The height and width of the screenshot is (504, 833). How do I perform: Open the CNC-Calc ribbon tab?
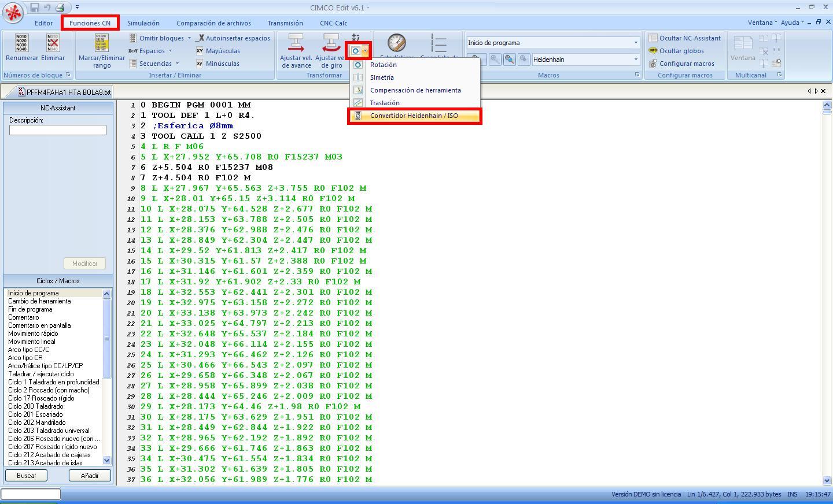[x=334, y=23]
